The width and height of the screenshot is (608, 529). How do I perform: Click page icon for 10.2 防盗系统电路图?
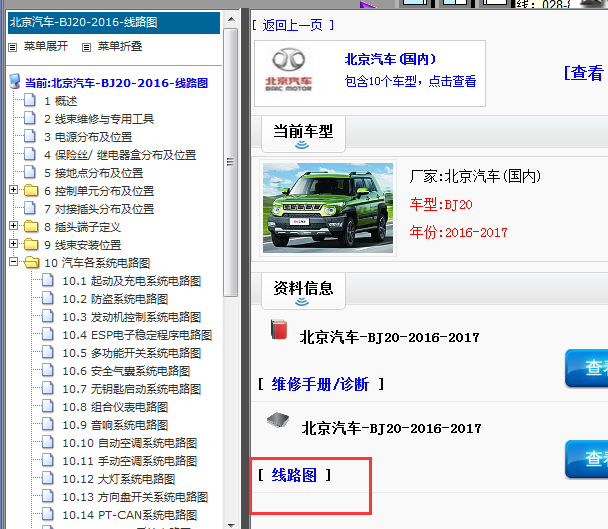click(x=48, y=298)
